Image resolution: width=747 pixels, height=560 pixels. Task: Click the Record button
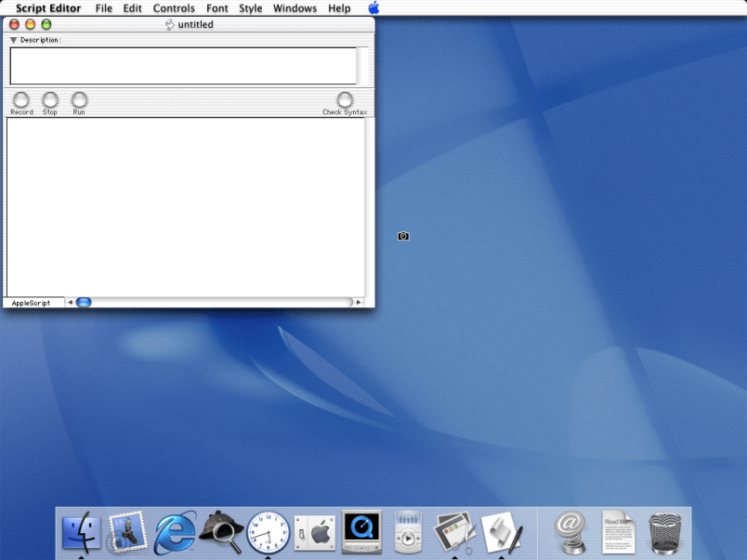click(21, 100)
